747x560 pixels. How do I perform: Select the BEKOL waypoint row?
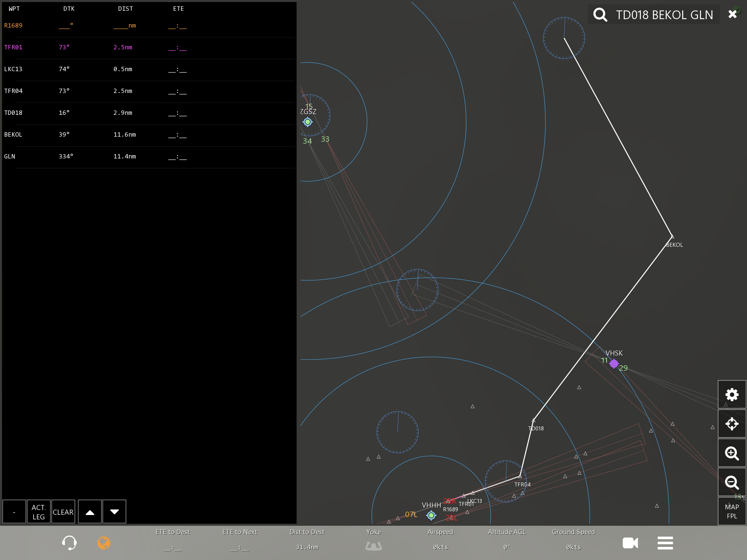[x=13, y=135]
